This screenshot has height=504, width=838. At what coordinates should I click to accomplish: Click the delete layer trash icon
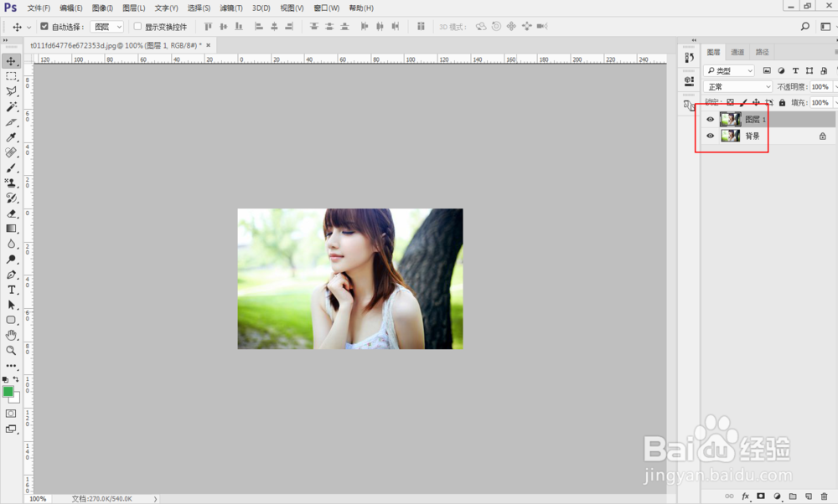pos(824,496)
